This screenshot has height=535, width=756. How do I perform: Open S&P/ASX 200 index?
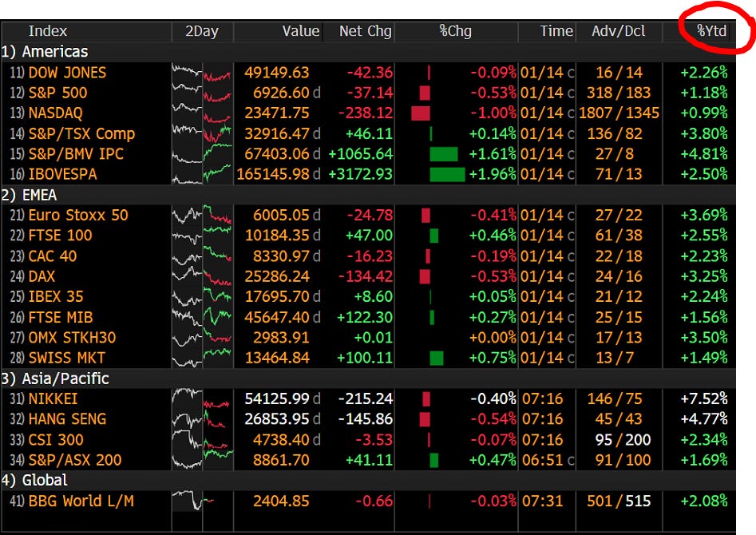click(x=75, y=460)
